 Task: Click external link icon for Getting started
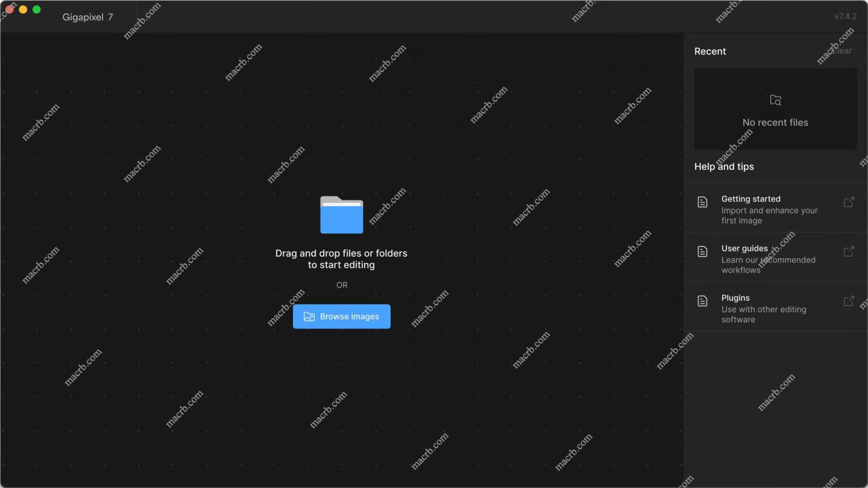[849, 202]
